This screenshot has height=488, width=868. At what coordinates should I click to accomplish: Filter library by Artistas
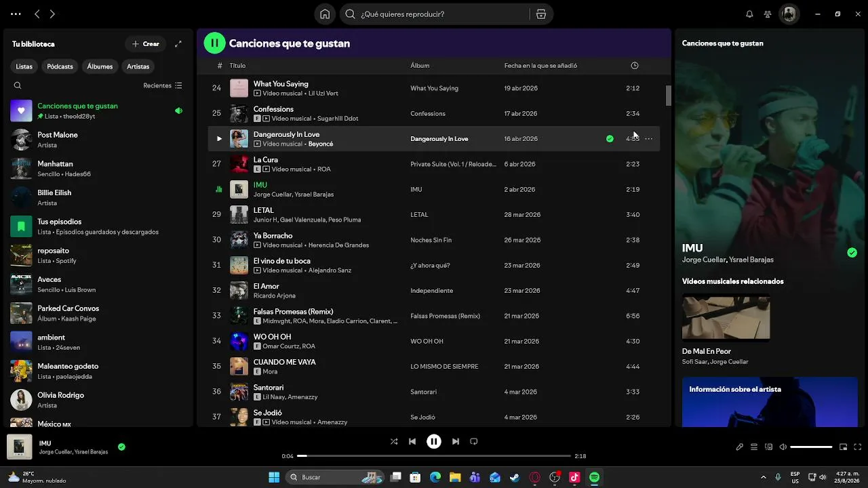[138, 66]
